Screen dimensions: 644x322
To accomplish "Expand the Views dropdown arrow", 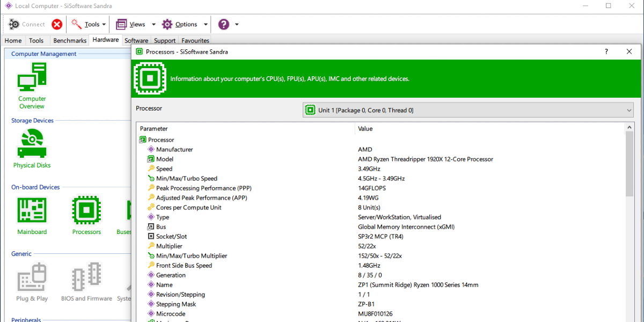I will [x=153, y=24].
